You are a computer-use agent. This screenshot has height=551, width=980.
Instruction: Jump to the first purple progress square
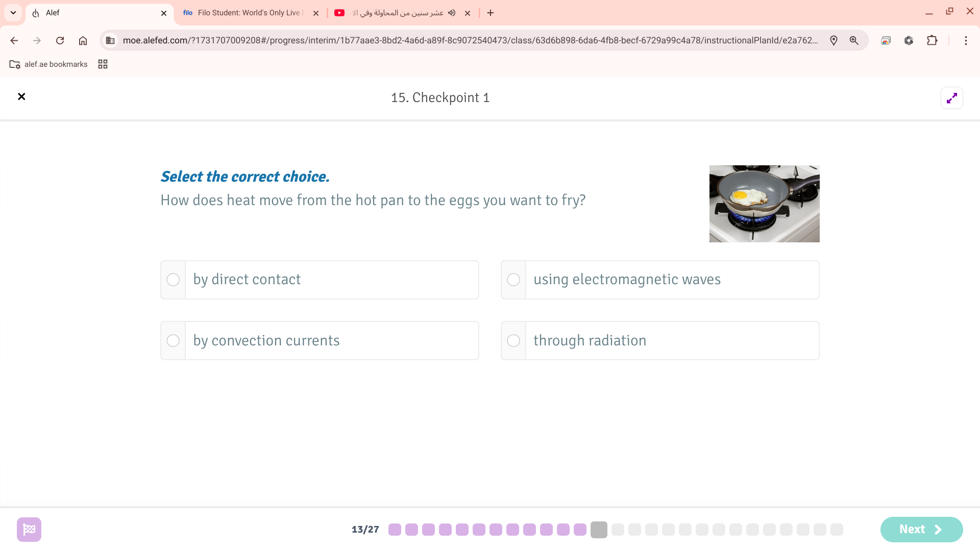(395, 530)
